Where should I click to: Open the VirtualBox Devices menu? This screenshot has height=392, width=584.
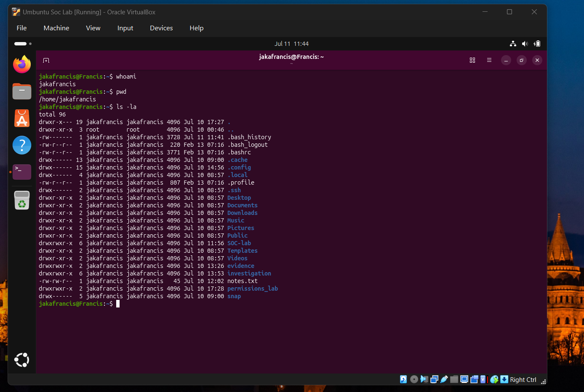pos(161,28)
